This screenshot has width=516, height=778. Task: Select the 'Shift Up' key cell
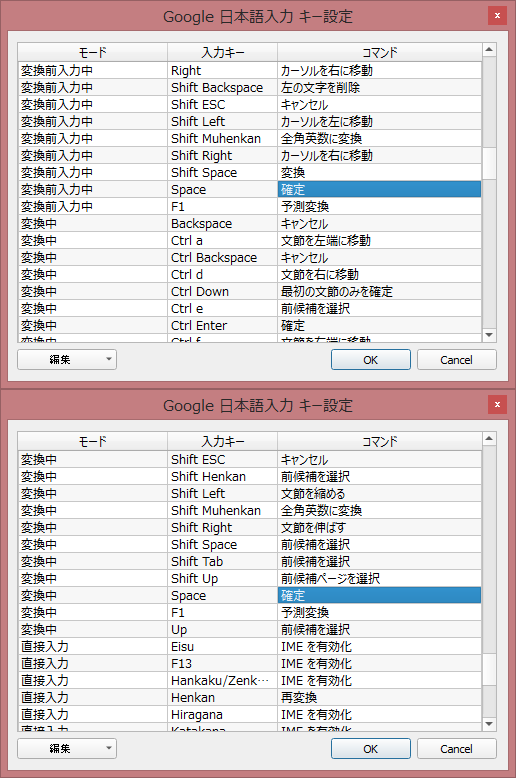(222, 578)
